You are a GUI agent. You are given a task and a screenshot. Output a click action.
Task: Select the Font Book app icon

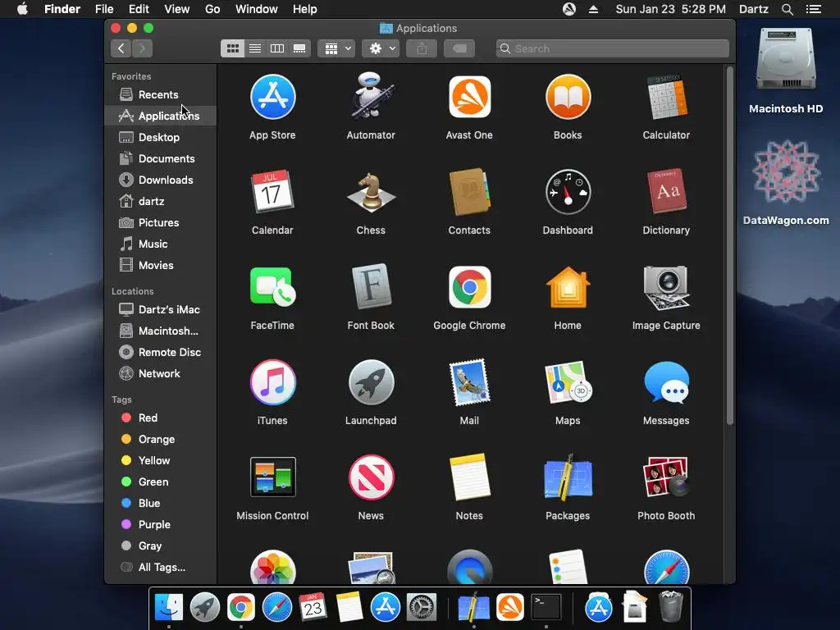coord(371,287)
